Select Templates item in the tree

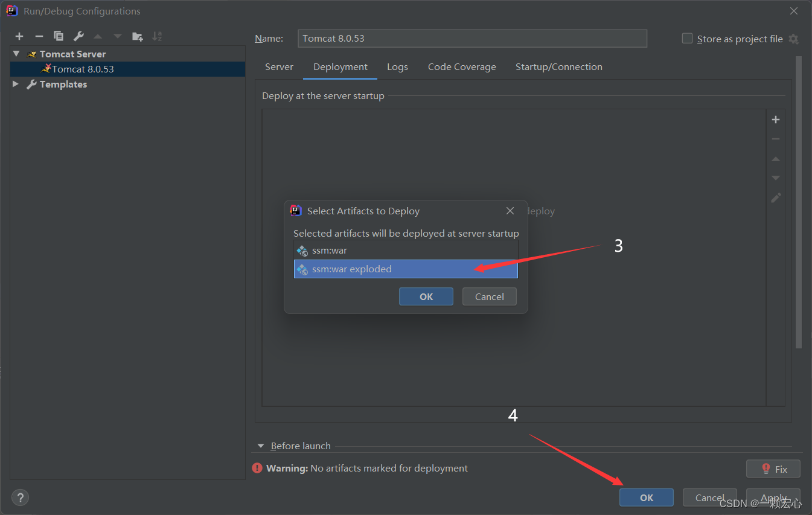point(127,84)
